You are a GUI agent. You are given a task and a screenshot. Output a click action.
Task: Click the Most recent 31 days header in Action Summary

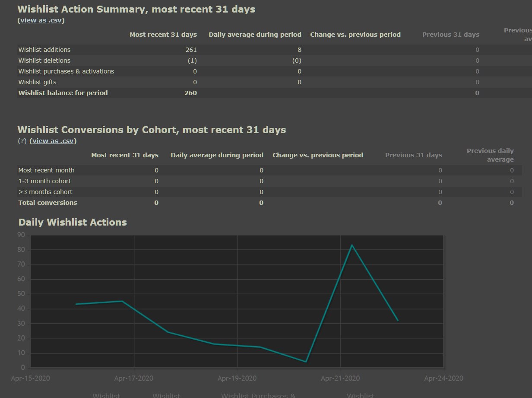[x=163, y=35]
